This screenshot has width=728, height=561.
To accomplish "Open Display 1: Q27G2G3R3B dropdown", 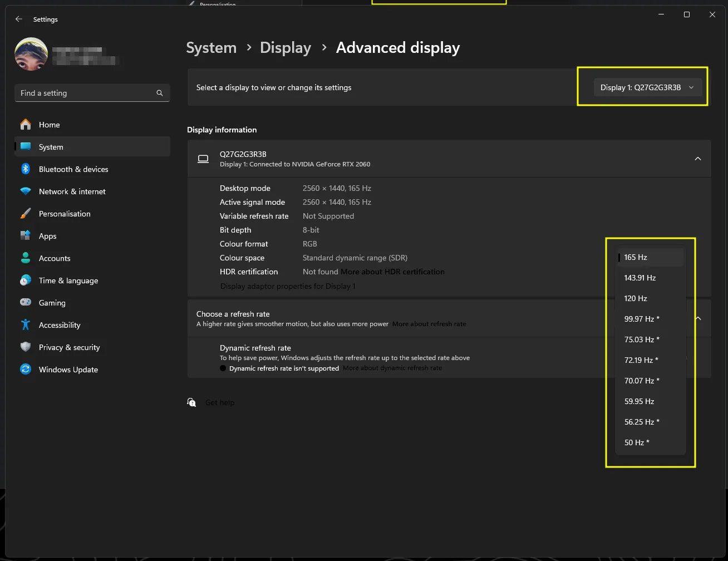I will 647,87.
